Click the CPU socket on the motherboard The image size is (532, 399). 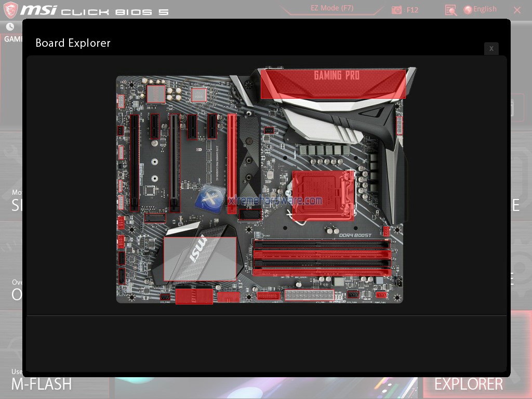click(323, 195)
